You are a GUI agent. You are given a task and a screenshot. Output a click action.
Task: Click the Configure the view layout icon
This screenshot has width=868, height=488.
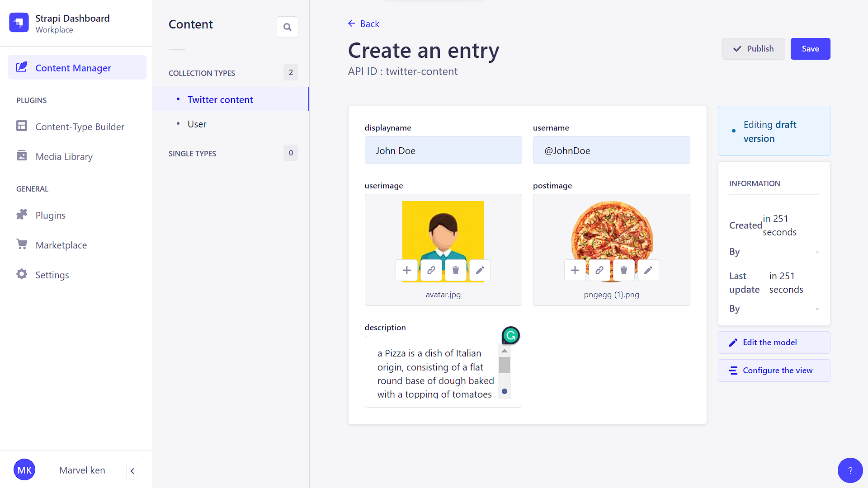[x=733, y=371]
